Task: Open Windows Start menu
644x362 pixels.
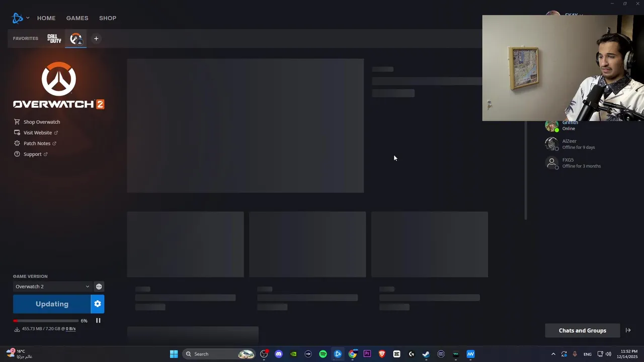Action: pyautogui.click(x=174, y=354)
